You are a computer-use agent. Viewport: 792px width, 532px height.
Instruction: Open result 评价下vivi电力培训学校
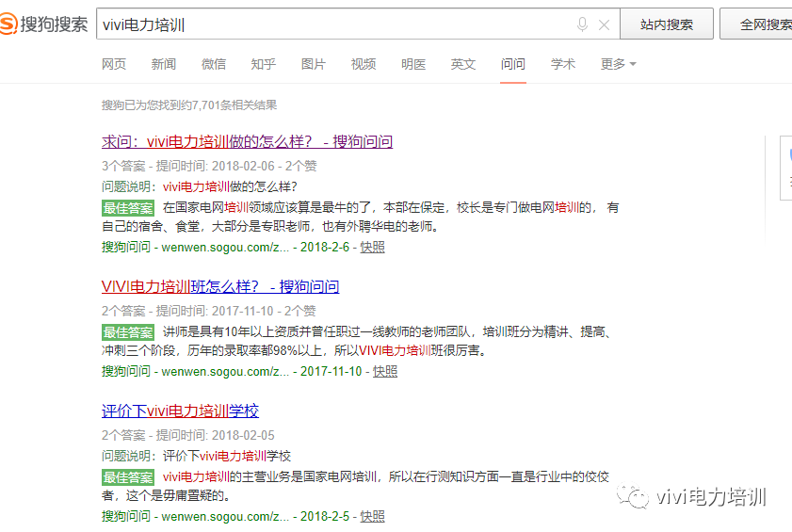coord(180,411)
